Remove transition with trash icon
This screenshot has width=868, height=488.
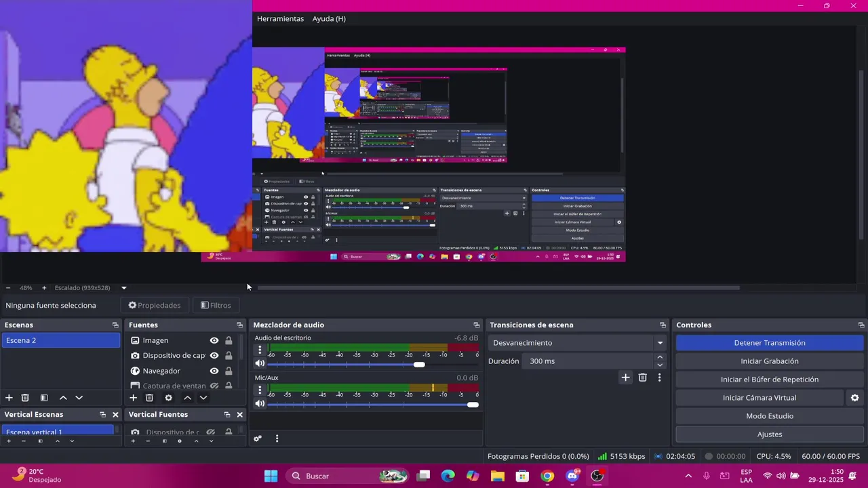point(643,378)
